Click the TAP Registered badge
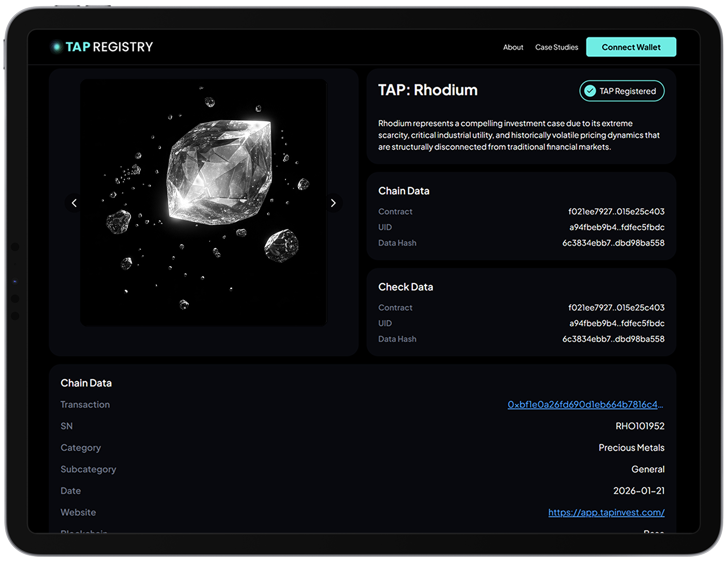The image size is (728, 563). click(x=622, y=91)
